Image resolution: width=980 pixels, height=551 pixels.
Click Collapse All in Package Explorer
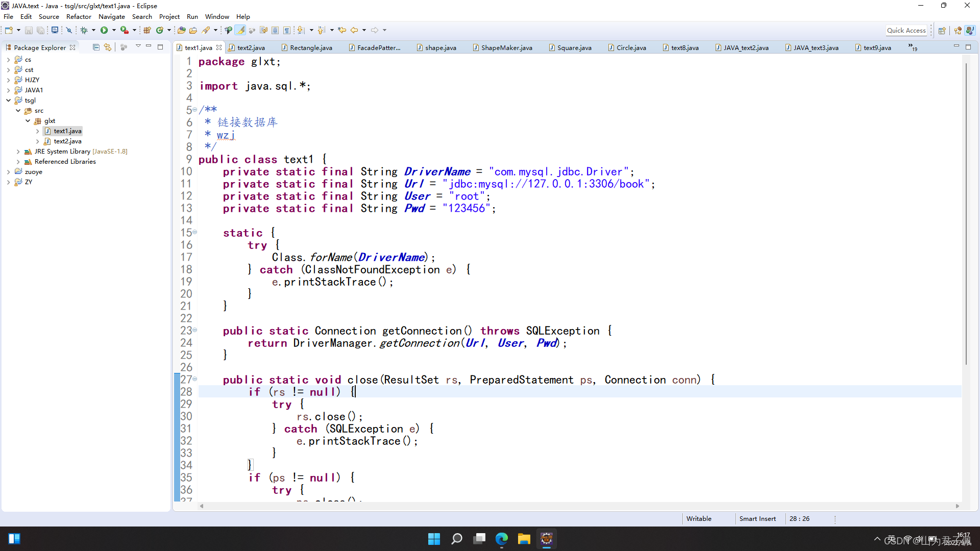pyautogui.click(x=96, y=47)
